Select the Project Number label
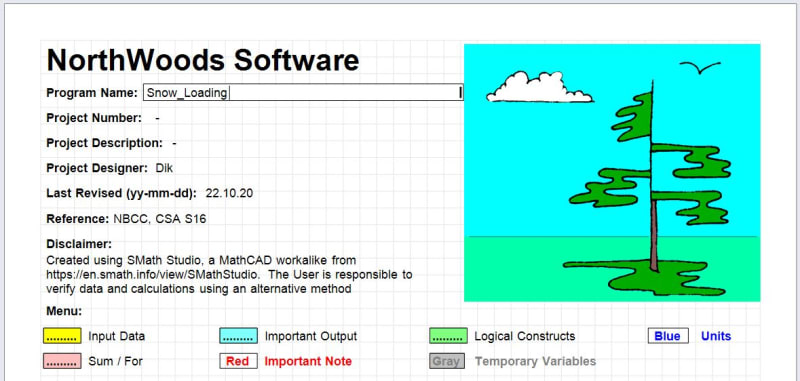Viewport: 800px width, 381px height. tap(94, 118)
